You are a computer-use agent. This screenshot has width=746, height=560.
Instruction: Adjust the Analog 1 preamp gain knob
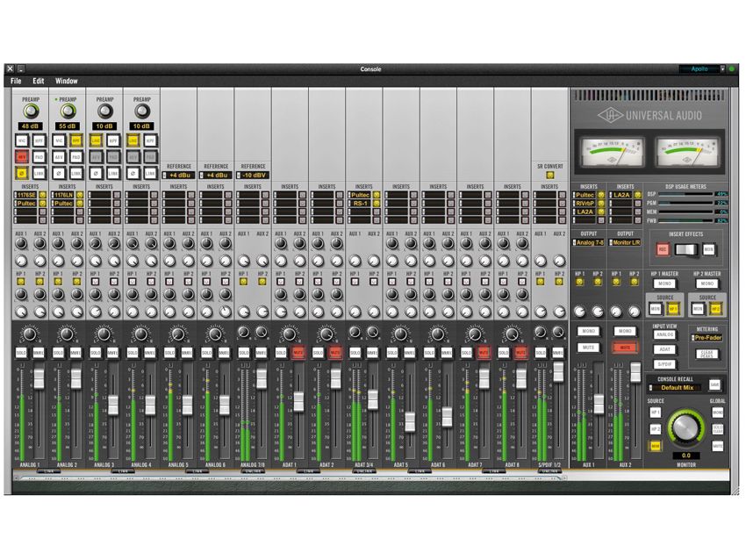[31, 111]
